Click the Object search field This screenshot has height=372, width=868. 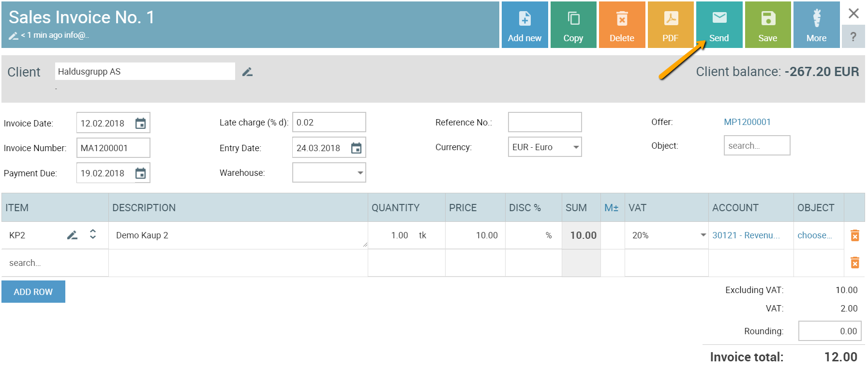point(757,145)
